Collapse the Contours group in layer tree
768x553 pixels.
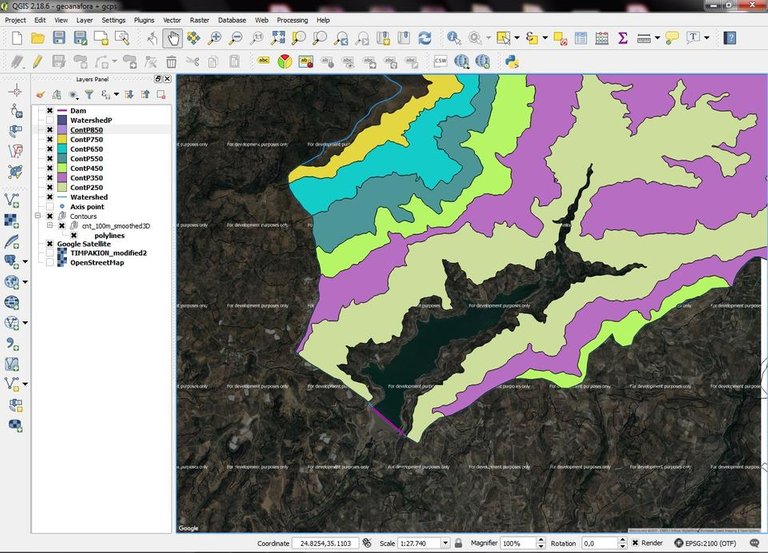(38, 216)
